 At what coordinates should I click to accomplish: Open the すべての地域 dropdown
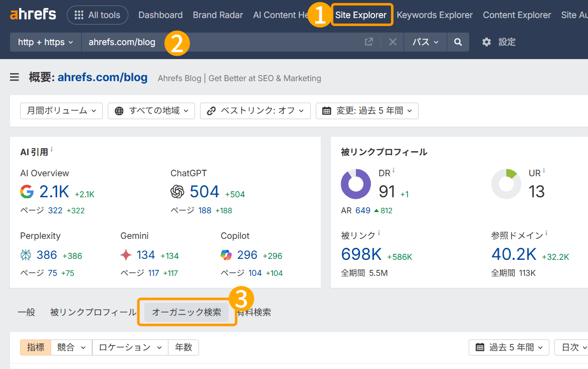tap(151, 111)
